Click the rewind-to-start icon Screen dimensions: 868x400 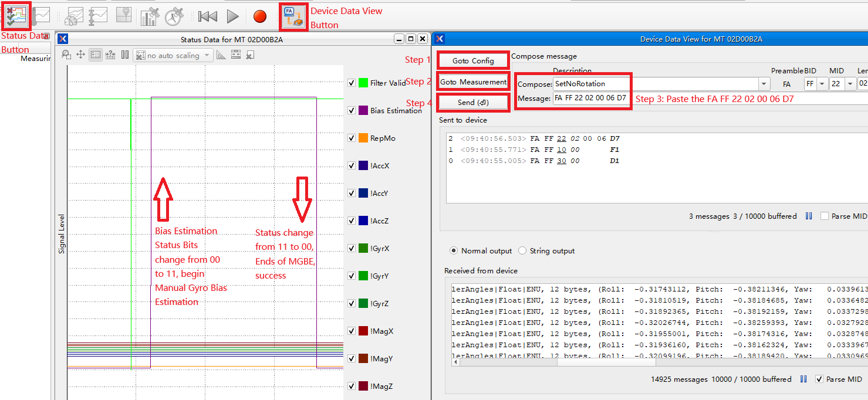click(x=208, y=16)
